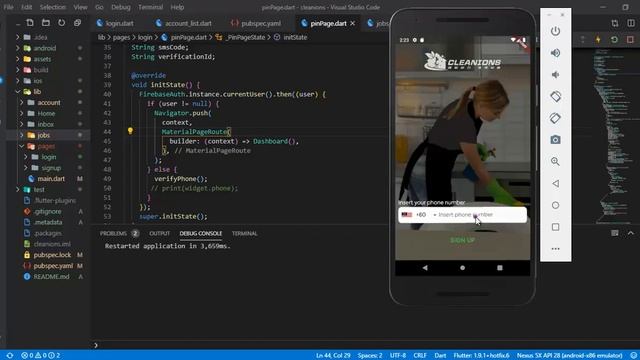Raise the emulator volume
Image resolution: width=640 pixels, height=360 pixels.
point(555,53)
